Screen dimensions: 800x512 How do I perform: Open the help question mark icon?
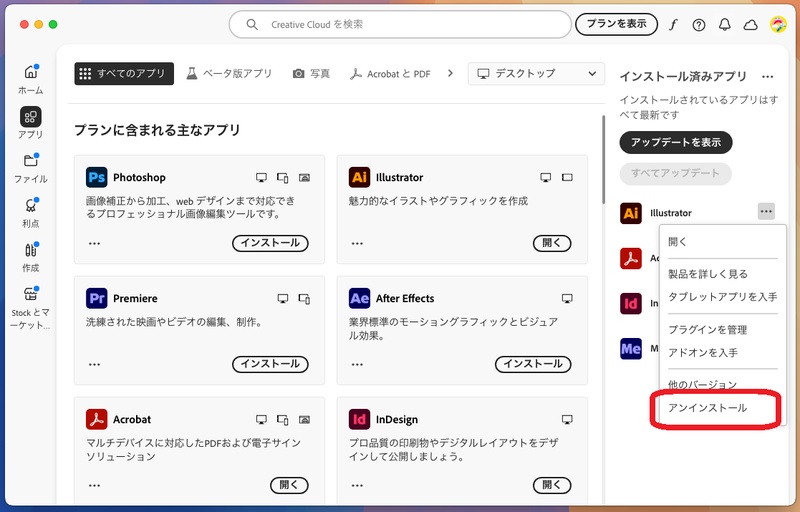point(698,24)
